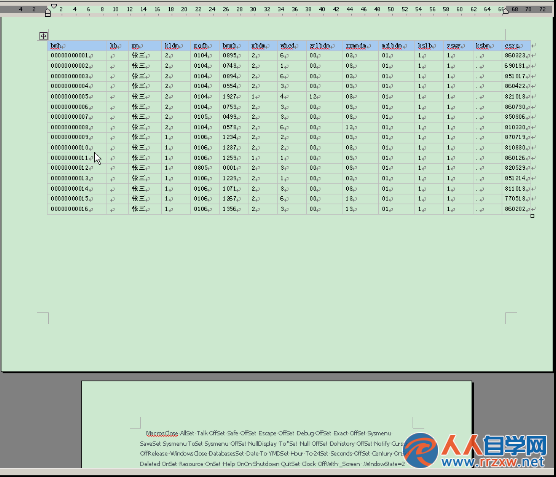
Task: Click the 0805 cell in row 0000000012
Action: coord(205,168)
